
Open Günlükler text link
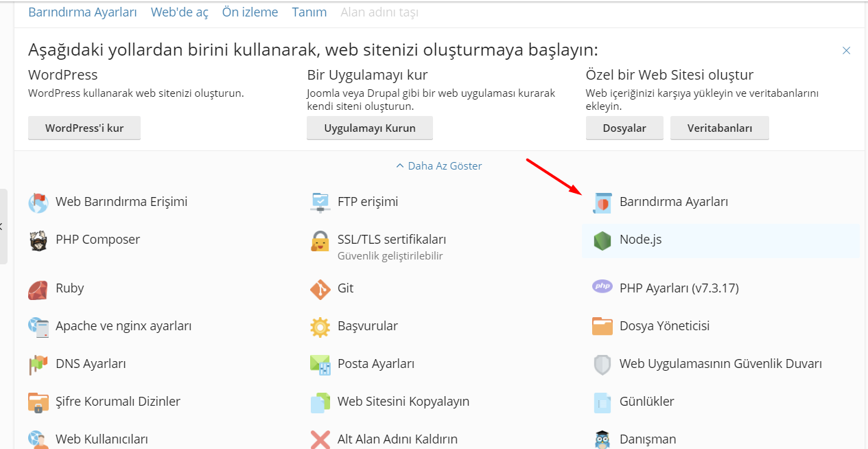click(646, 402)
